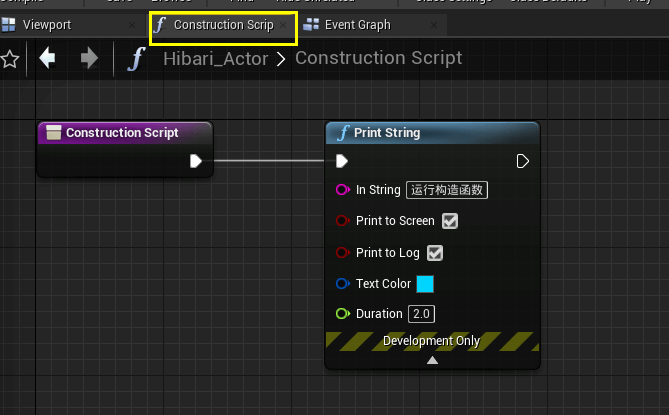Click the function icon beside the breadcrumb
Viewport: 669px width, 415px height.
[137, 58]
